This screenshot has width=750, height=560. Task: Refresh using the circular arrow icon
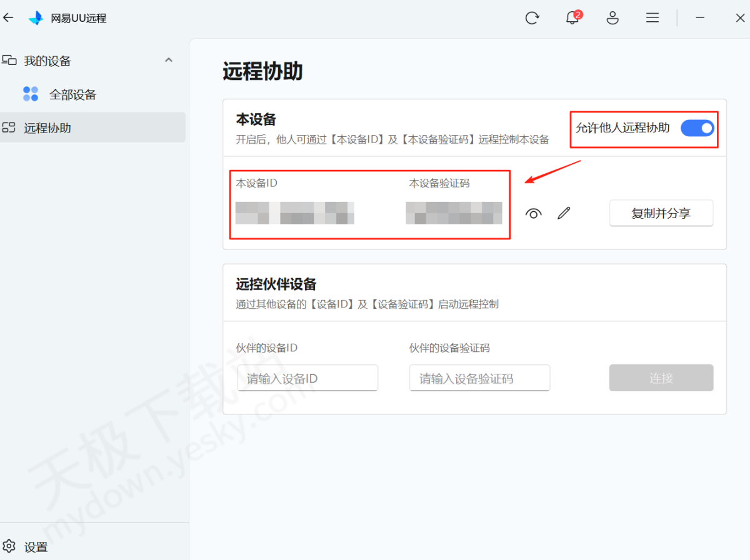(532, 18)
